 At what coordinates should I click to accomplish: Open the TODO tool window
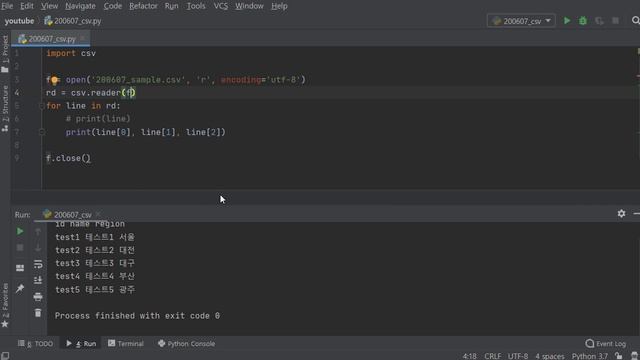pyautogui.click(x=35, y=344)
